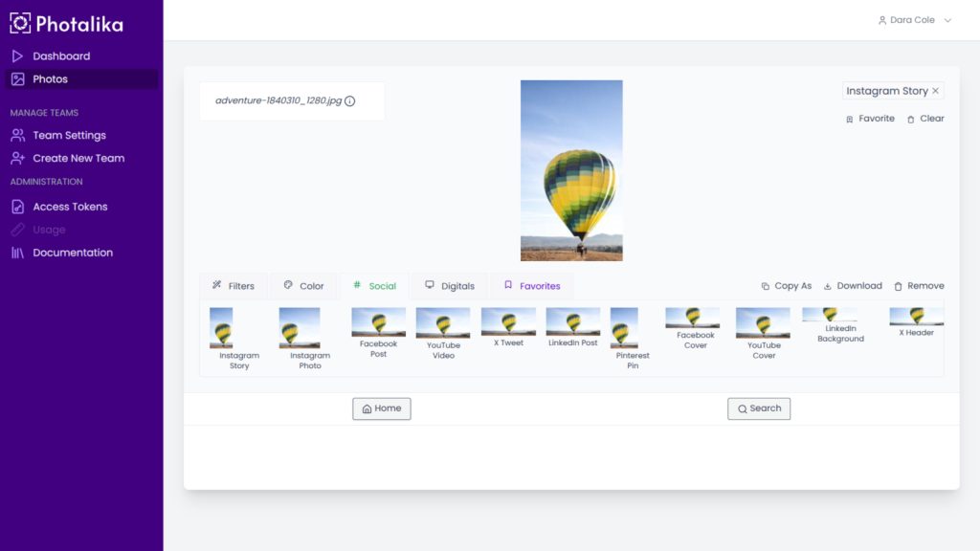Click the Photalika logo icon
Screen dimensions: 980x551
[x=20, y=23]
